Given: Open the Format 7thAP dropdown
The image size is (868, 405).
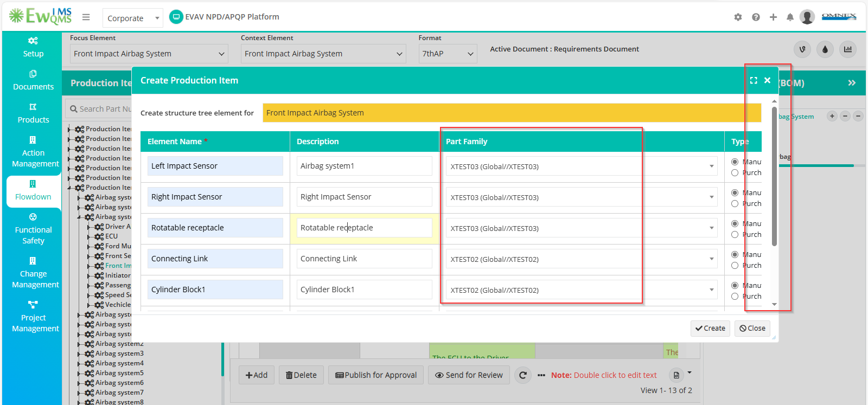Looking at the screenshot, I should coord(448,54).
